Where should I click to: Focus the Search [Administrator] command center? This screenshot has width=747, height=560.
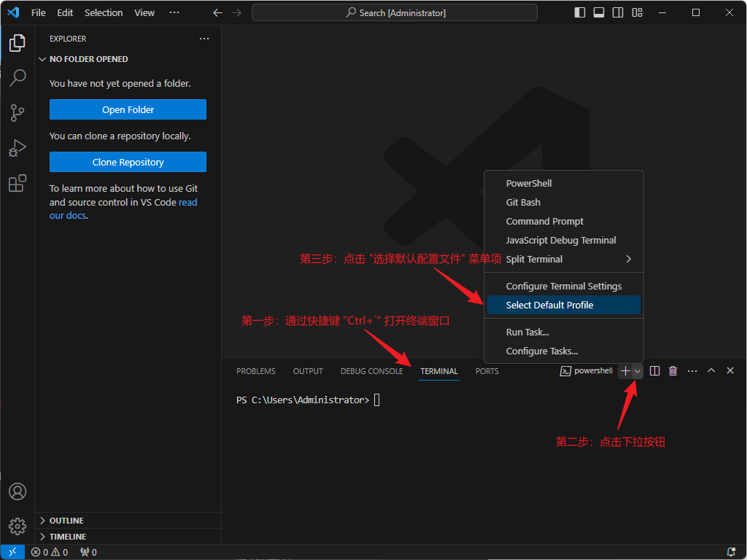click(395, 13)
